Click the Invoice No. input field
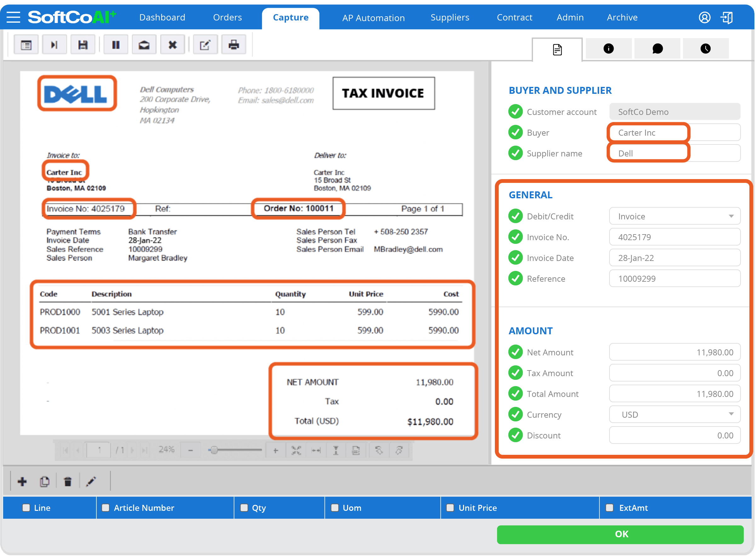This screenshot has height=559, width=756. 674,237
